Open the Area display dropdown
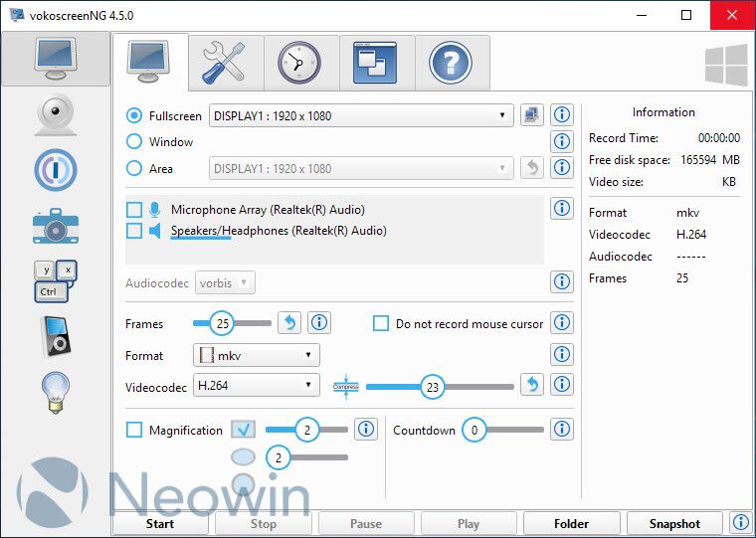This screenshot has width=756, height=538. click(361, 168)
